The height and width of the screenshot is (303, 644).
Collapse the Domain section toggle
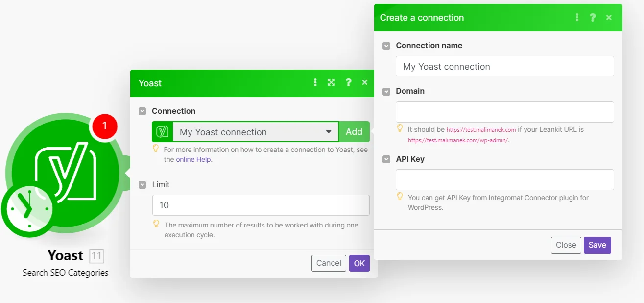[386, 91]
